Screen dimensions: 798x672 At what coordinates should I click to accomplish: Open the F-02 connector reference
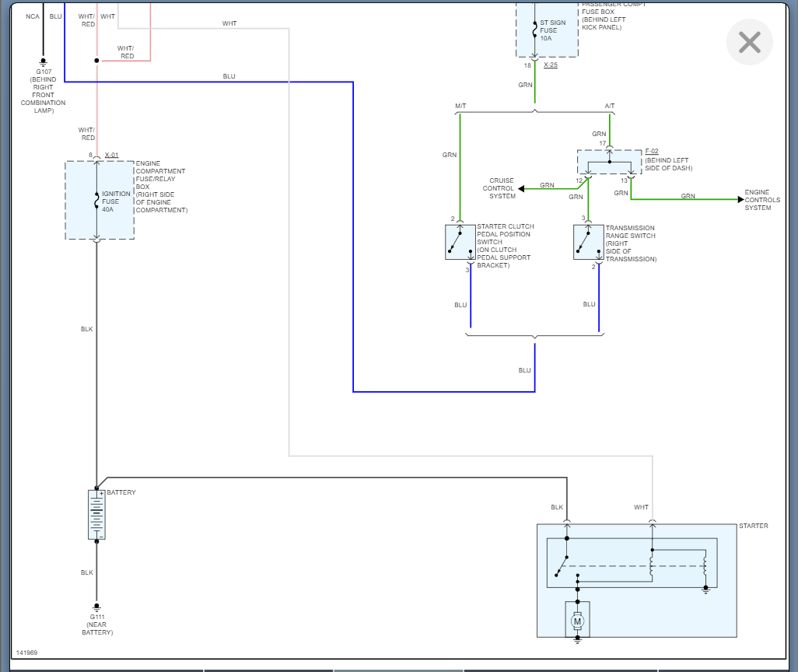(652, 151)
